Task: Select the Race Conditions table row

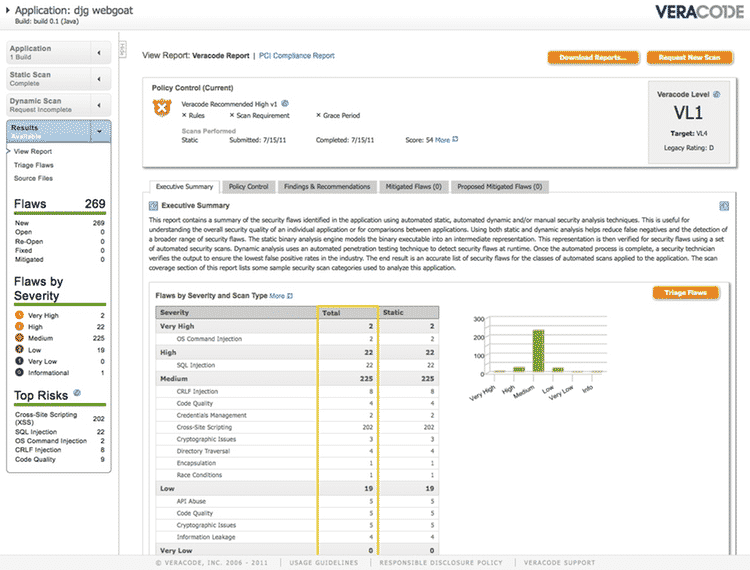Action: (297, 475)
